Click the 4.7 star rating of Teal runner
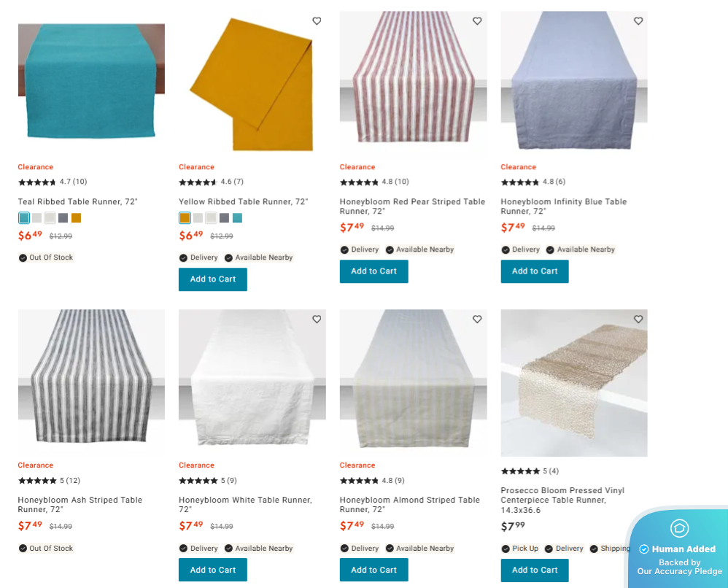Screen dimensions: 728x588 52,182
